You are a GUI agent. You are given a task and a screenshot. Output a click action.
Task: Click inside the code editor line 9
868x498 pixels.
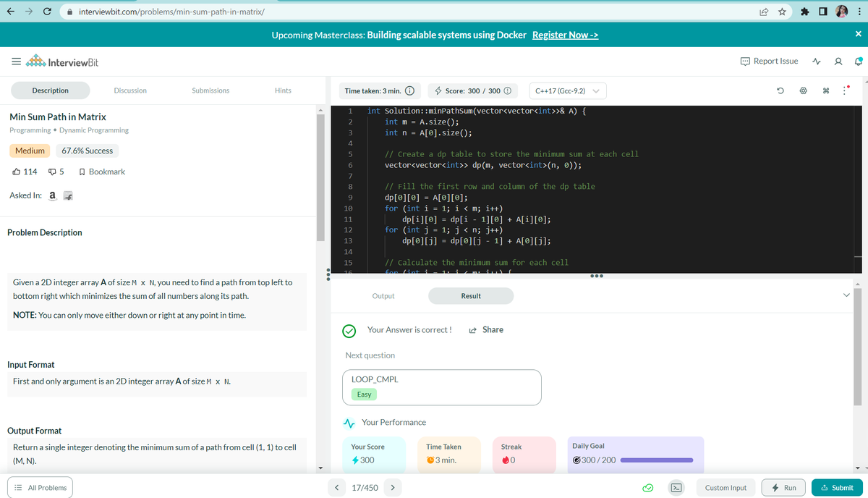425,197
